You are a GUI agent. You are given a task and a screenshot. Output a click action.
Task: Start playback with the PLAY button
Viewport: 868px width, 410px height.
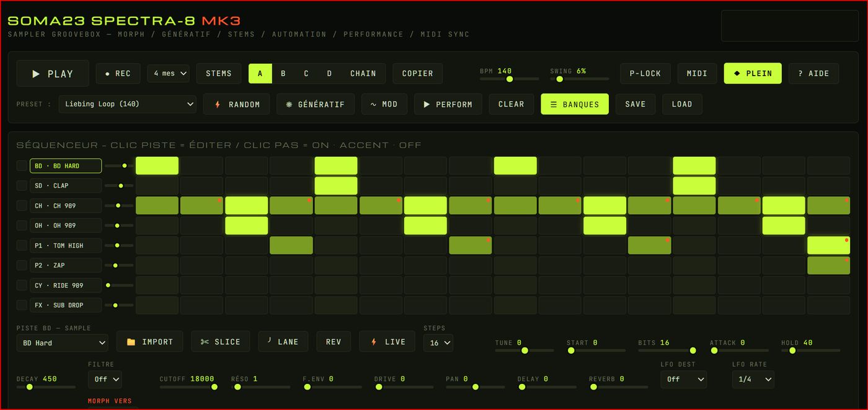click(x=53, y=74)
